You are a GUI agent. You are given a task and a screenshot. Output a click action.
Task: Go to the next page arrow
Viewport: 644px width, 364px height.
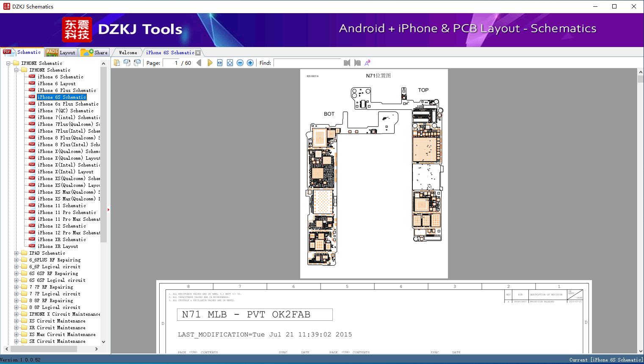tap(210, 63)
